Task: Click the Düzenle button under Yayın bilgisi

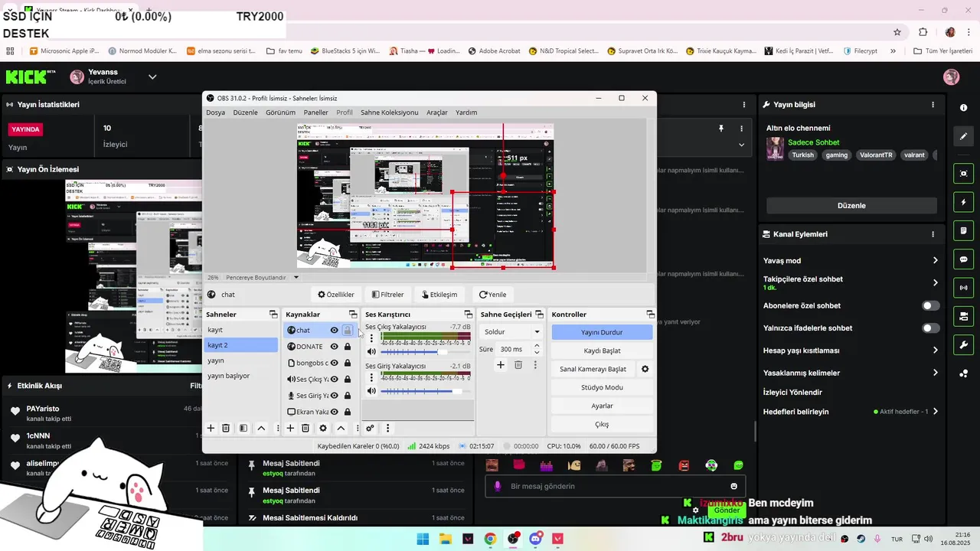Action: pyautogui.click(x=851, y=206)
